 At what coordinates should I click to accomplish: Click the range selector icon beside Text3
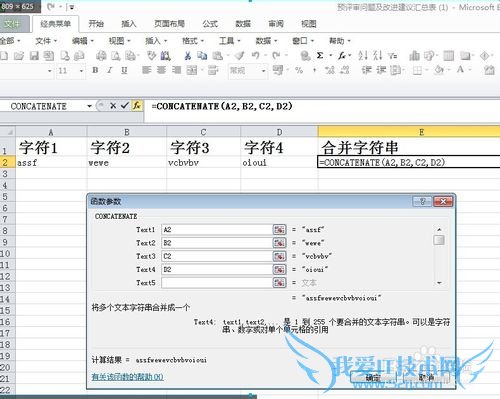click(279, 256)
